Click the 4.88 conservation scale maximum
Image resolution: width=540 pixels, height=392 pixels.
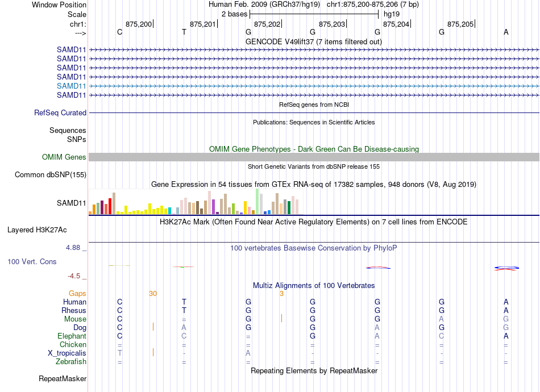73,248
